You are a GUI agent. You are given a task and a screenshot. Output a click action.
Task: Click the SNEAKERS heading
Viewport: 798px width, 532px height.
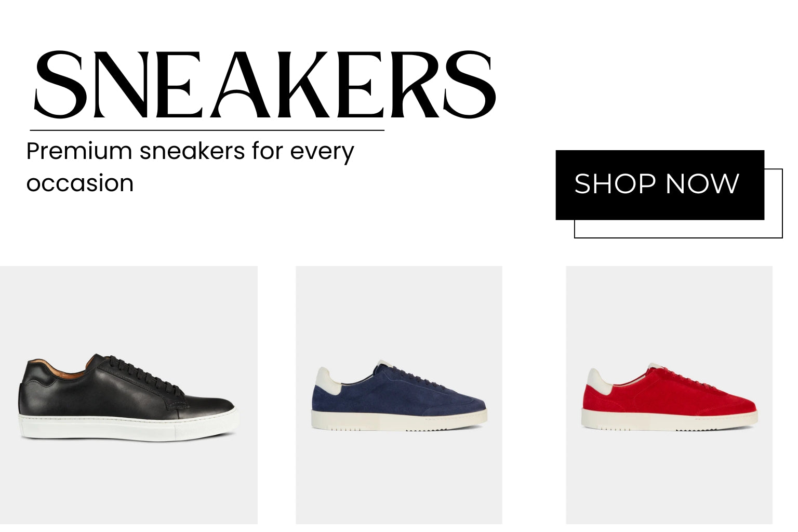265,85
